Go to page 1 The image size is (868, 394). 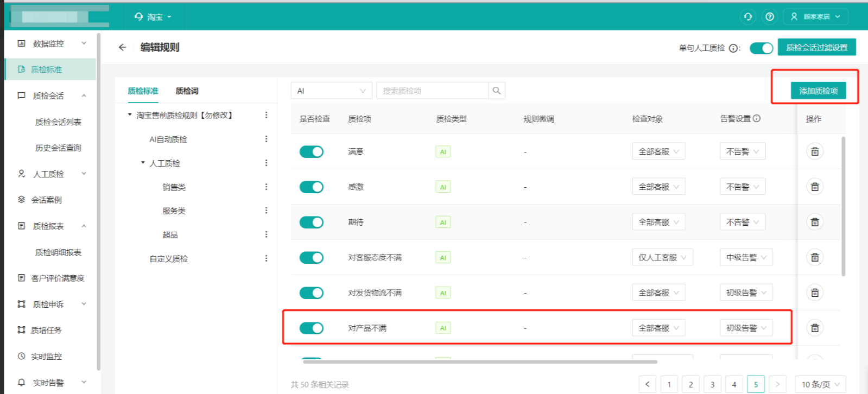[x=669, y=384]
